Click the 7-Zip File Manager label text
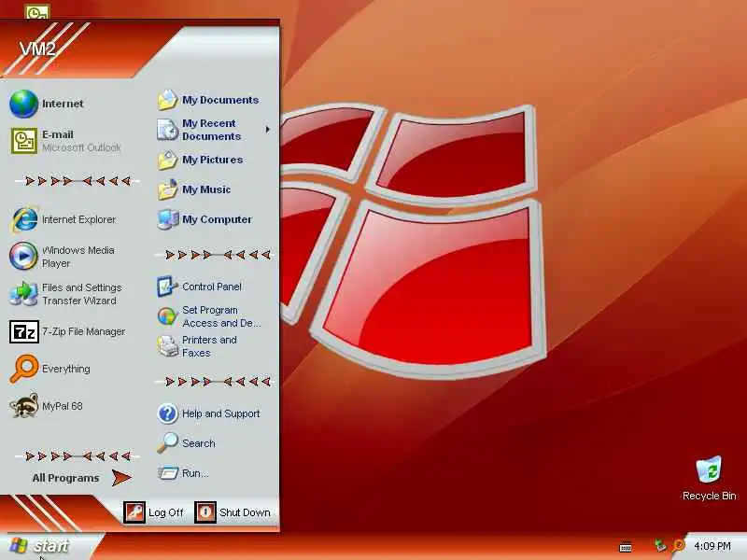 point(84,331)
